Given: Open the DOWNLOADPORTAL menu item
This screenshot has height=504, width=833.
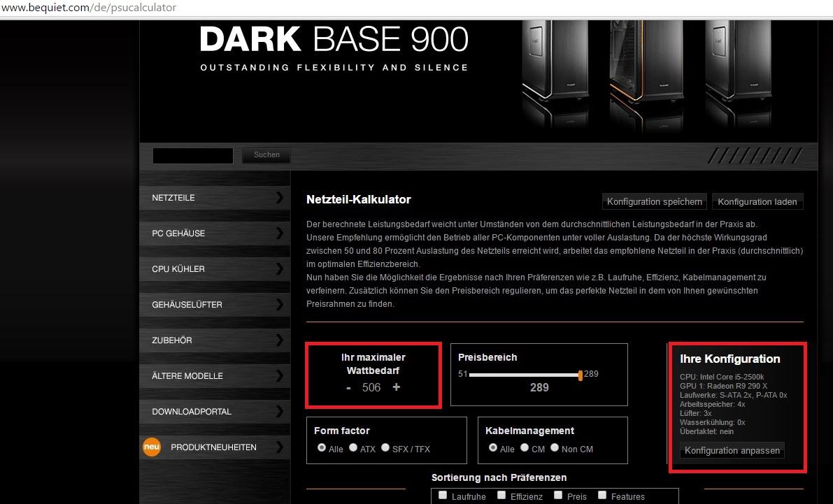Looking at the screenshot, I should click(215, 411).
